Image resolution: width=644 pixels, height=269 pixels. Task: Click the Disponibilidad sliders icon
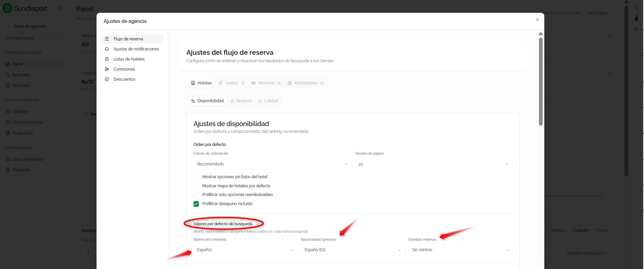[193, 101]
